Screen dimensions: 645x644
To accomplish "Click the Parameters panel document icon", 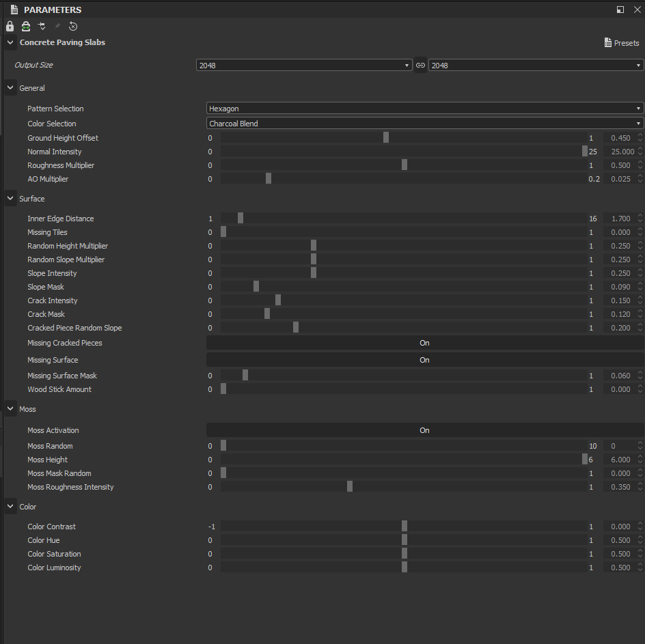I will pyautogui.click(x=14, y=10).
